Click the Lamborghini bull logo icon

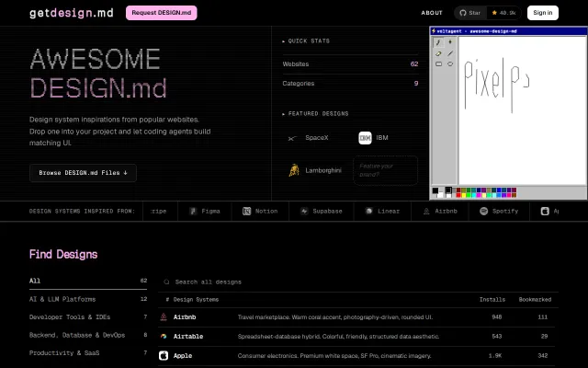click(x=294, y=170)
